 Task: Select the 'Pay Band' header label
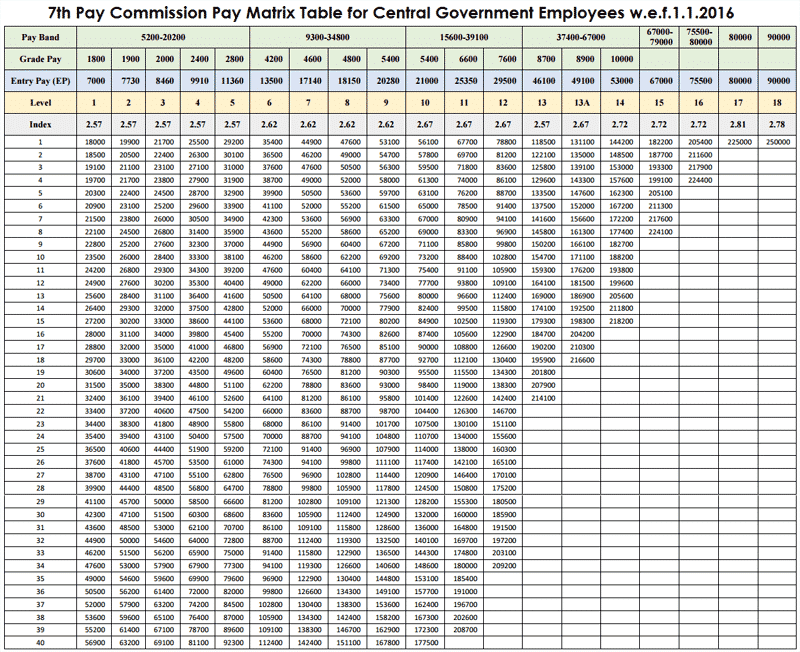pos(40,37)
